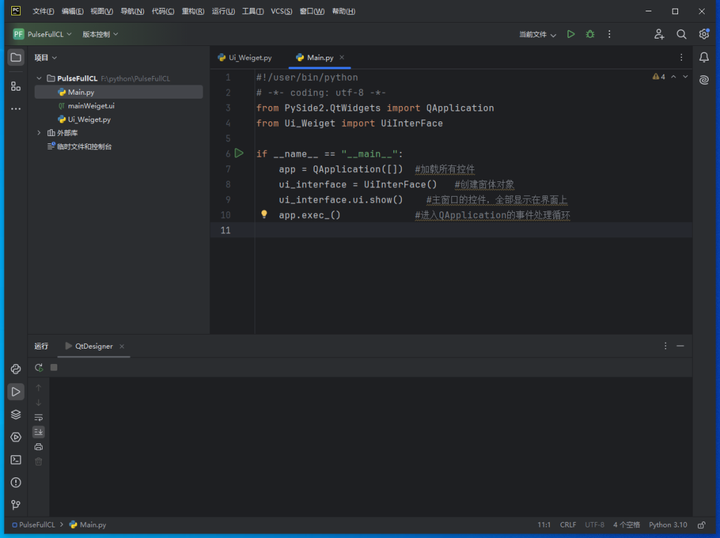This screenshot has width=720, height=538.
Task: Open PyCharm application logo menu
Action: pos(16,11)
